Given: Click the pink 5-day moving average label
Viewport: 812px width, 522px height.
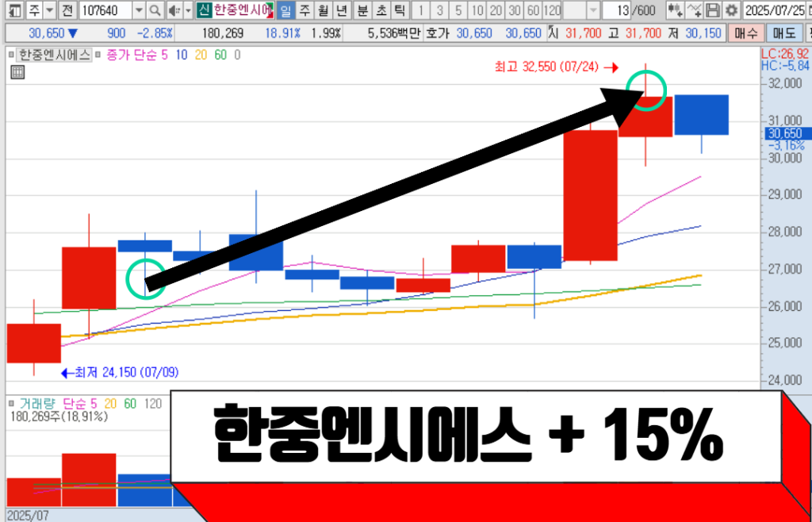Looking at the screenshot, I should tap(165, 55).
